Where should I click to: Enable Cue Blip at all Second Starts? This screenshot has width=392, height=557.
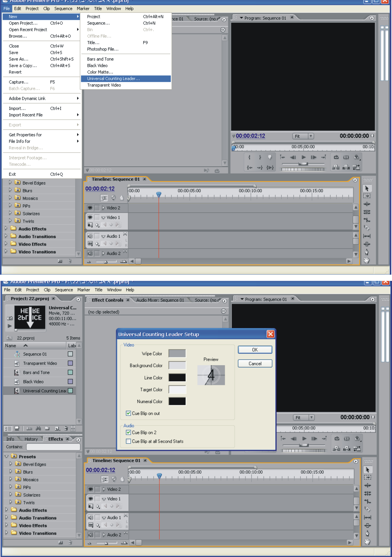tap(129, 441)
